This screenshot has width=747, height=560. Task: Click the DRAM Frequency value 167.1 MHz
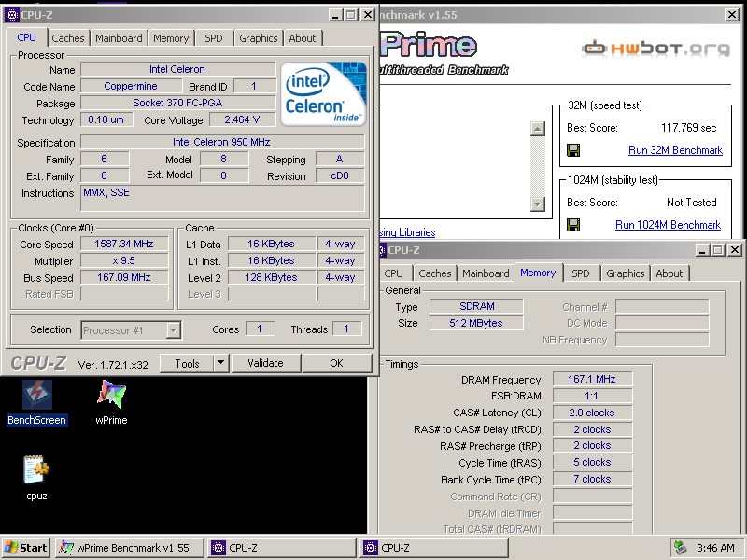[592, 379]
